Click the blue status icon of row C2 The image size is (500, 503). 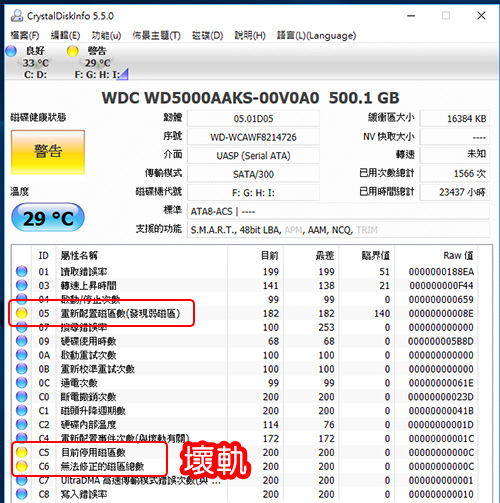coord(22,424)
